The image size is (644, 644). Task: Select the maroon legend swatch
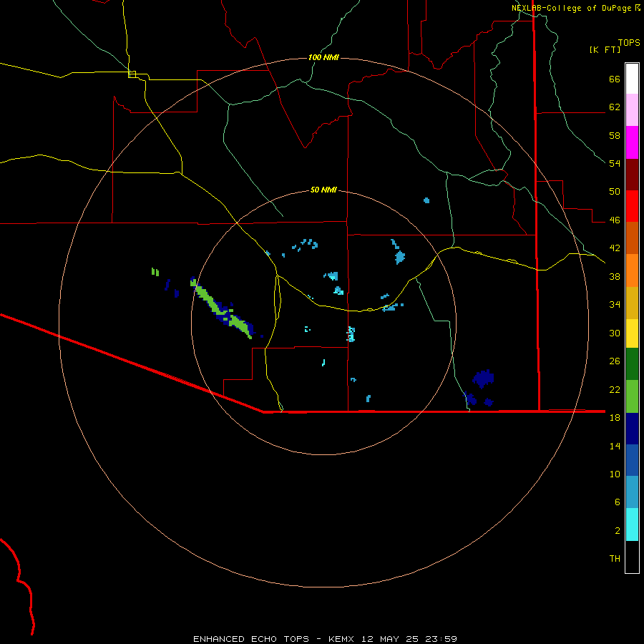632,175
